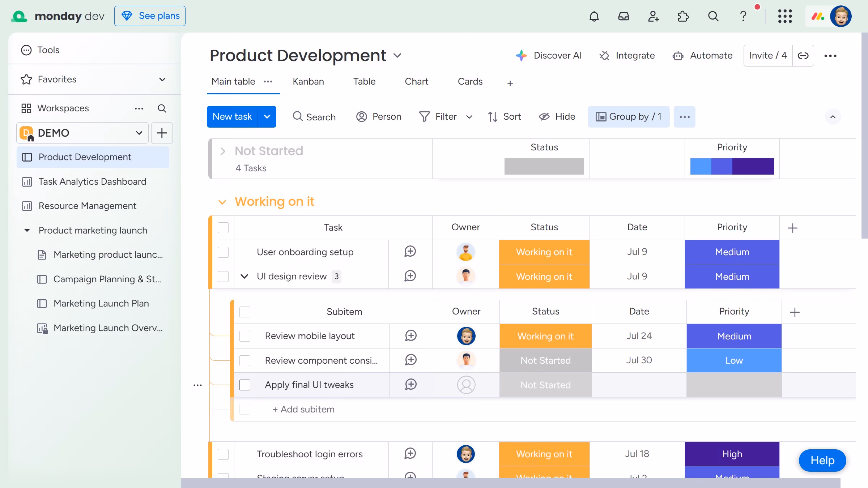Image resolution: width=868 pixels, height=488 pixels.
Task: Collapse Product marketing launch folder
Action: 27,230
